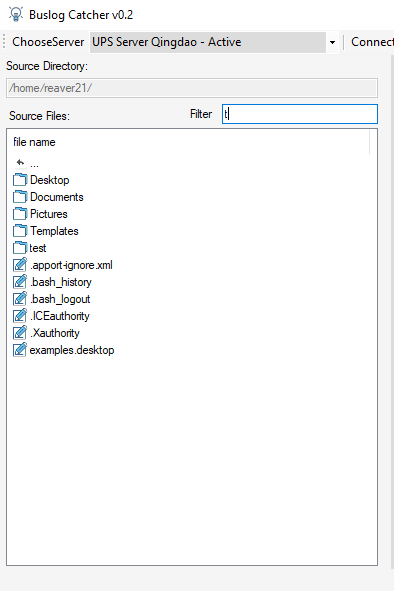Select the Pictures folder name
394x591 pixels.
tap(49, 214)
